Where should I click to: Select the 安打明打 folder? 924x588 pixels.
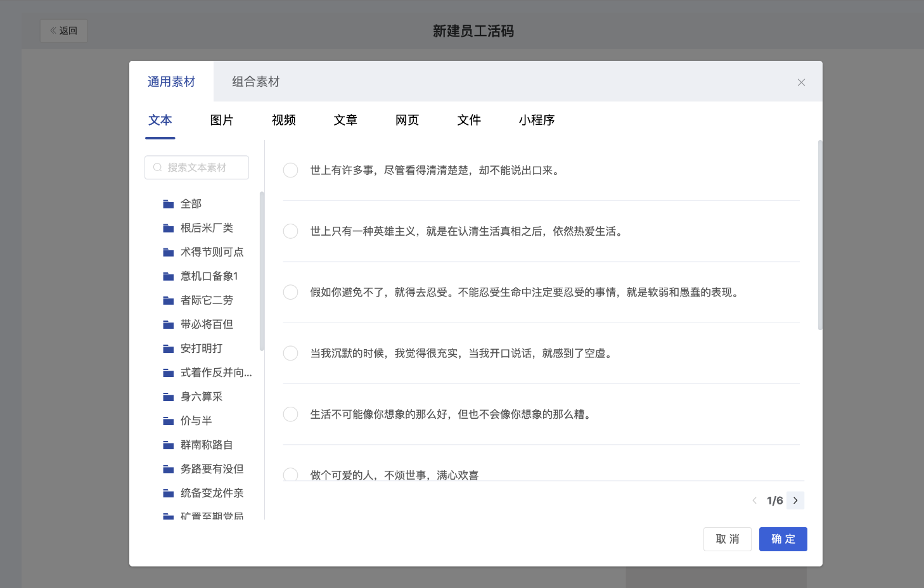point(202,348)
